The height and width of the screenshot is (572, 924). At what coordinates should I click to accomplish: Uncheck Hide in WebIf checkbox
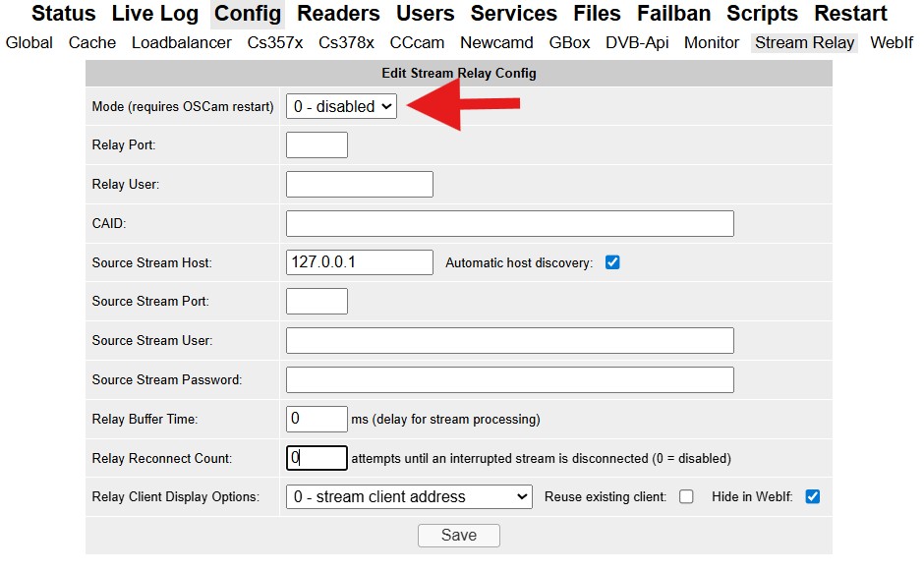coord(812,497)
